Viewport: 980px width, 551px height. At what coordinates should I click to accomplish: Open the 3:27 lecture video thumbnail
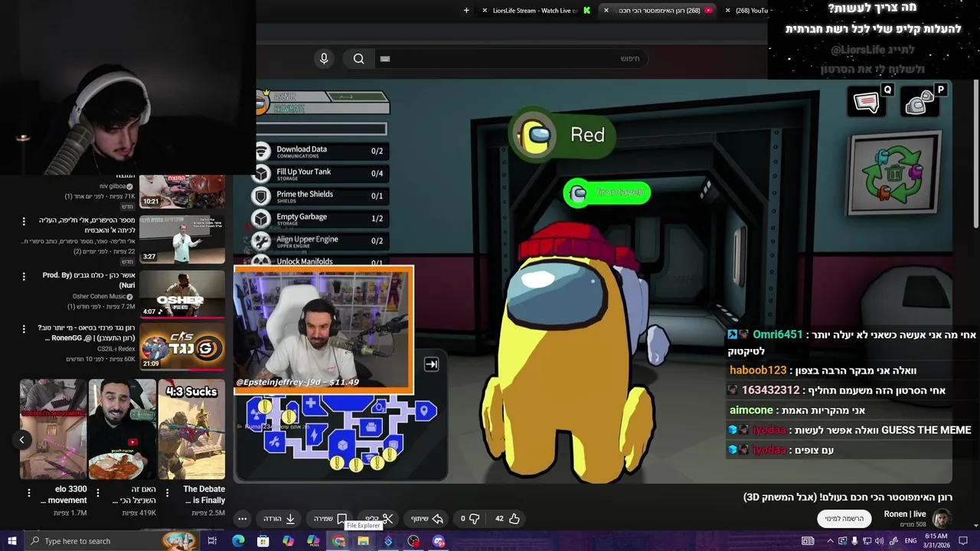tap(182, 240)
